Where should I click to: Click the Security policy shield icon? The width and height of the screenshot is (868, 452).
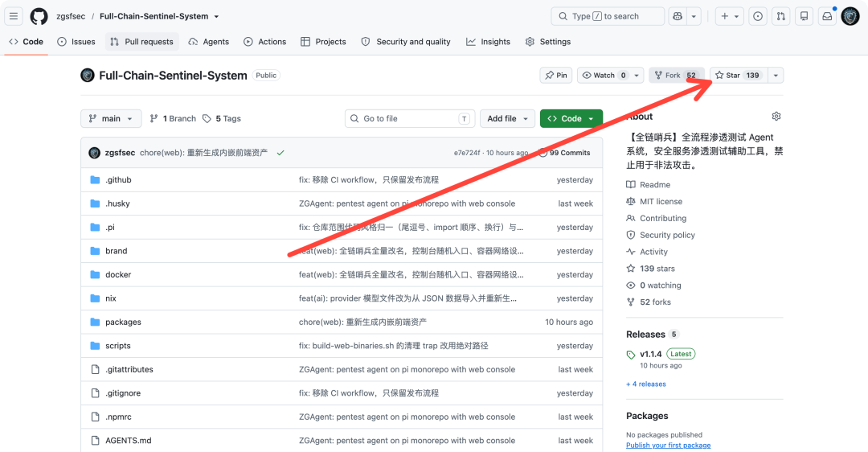click(631, 235)
